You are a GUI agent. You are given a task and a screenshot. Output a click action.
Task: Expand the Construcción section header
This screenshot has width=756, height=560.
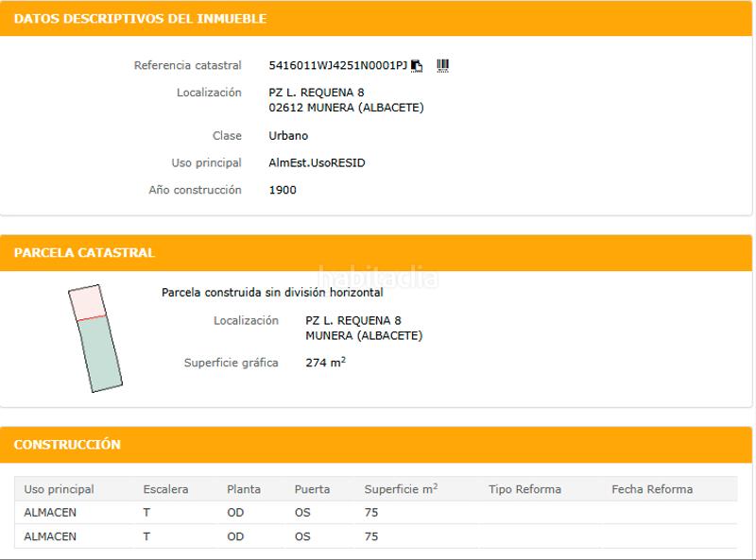67,445
